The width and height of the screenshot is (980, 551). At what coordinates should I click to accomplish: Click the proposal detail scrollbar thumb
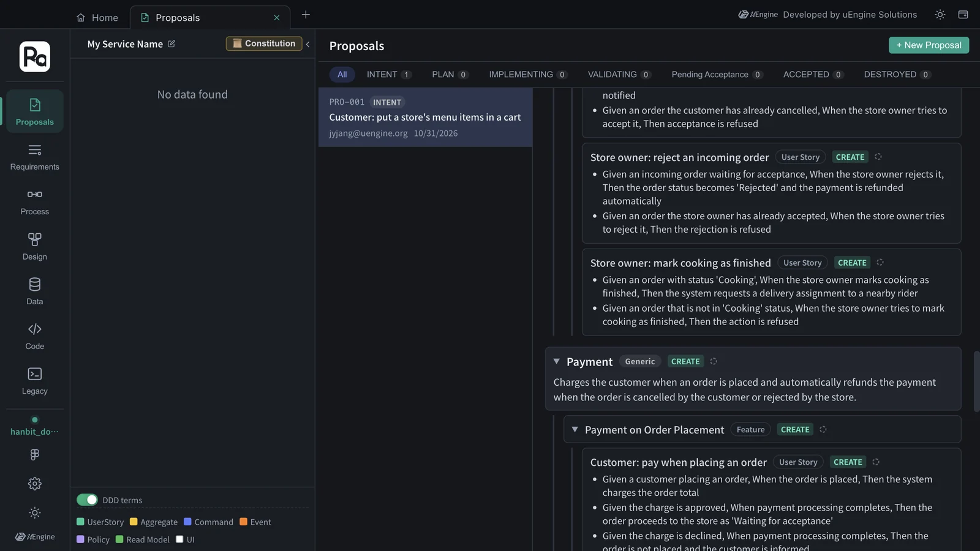(x=976, y=380)
